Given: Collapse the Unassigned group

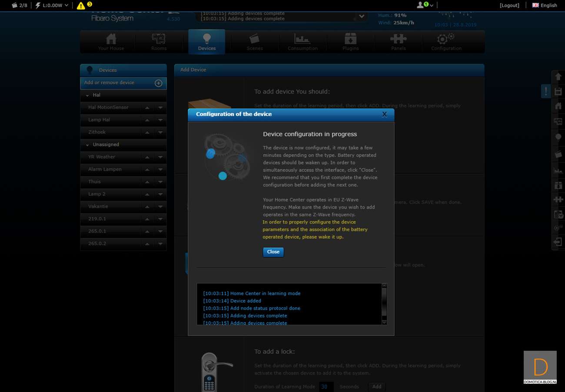Looking at the screenshot, I should [87, 145].
